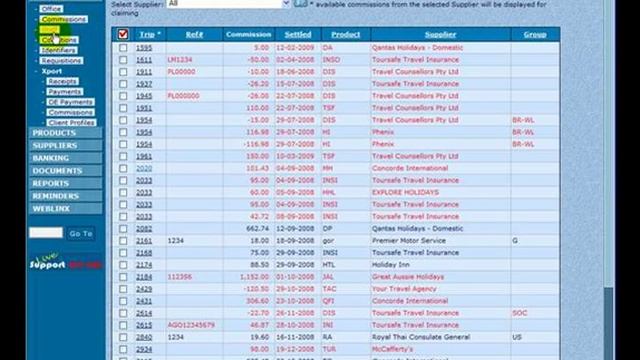Screen dimensions: 640x360
Task: Open trip link 1927
Action: click(144, 84)
